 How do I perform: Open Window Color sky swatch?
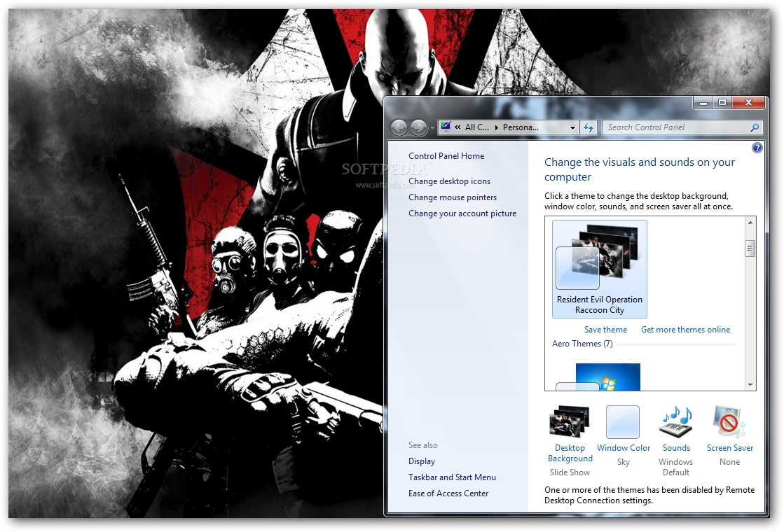tap(623, 422)
